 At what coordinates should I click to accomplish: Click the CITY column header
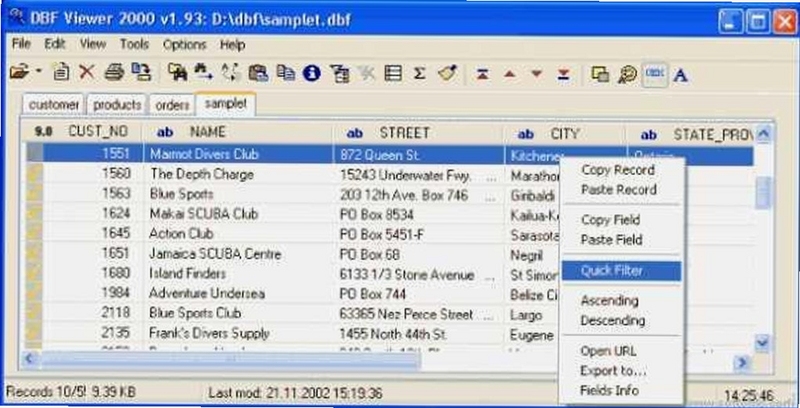(565, 134)
